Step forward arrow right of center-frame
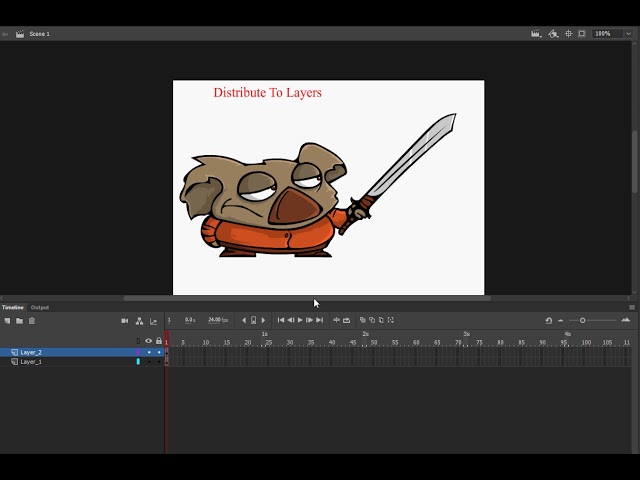This screenshot has height=480, width=640. point(263,320)
